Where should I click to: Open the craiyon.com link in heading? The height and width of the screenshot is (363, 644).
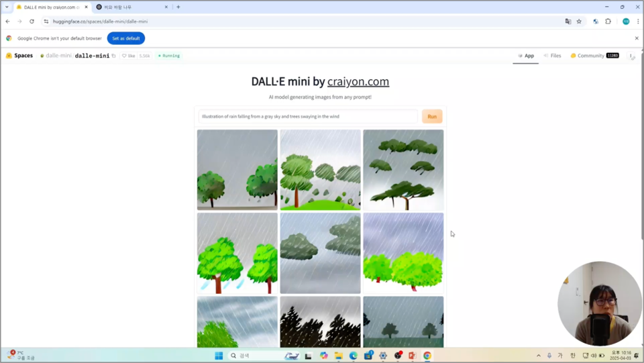[x=358, y=82]
